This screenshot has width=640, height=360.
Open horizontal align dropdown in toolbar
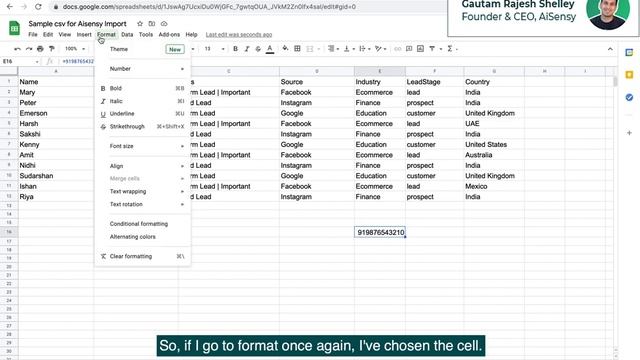click(x=333, y=49)
